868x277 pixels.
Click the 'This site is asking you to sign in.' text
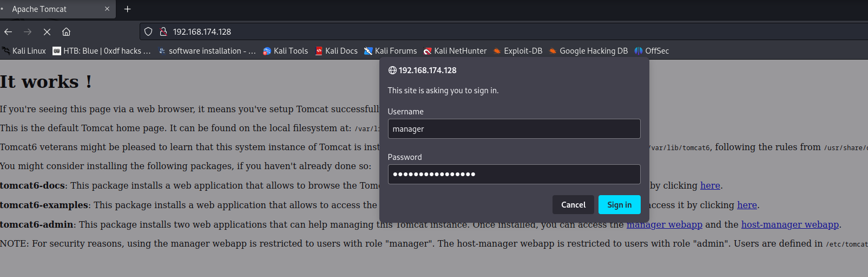click(443, 91)
